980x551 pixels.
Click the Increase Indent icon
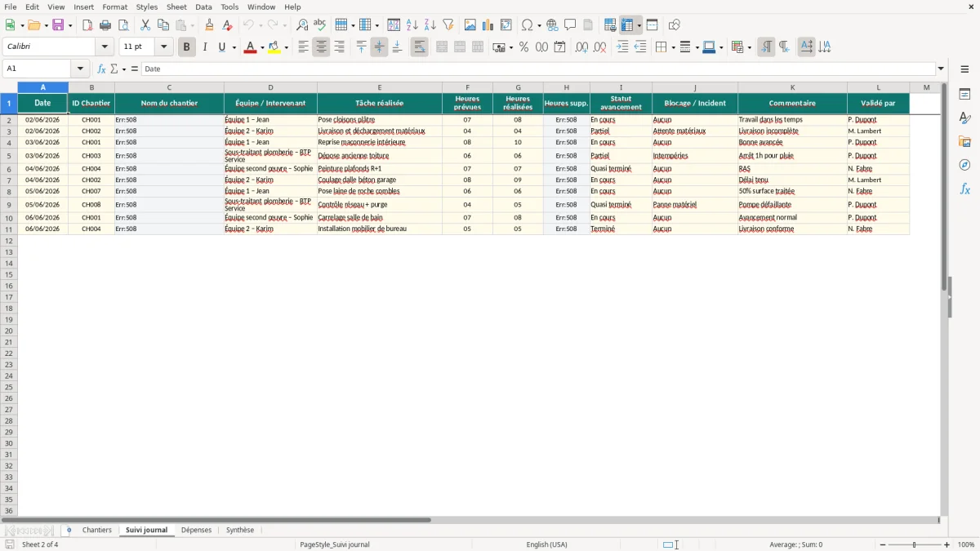click(622, 47)
